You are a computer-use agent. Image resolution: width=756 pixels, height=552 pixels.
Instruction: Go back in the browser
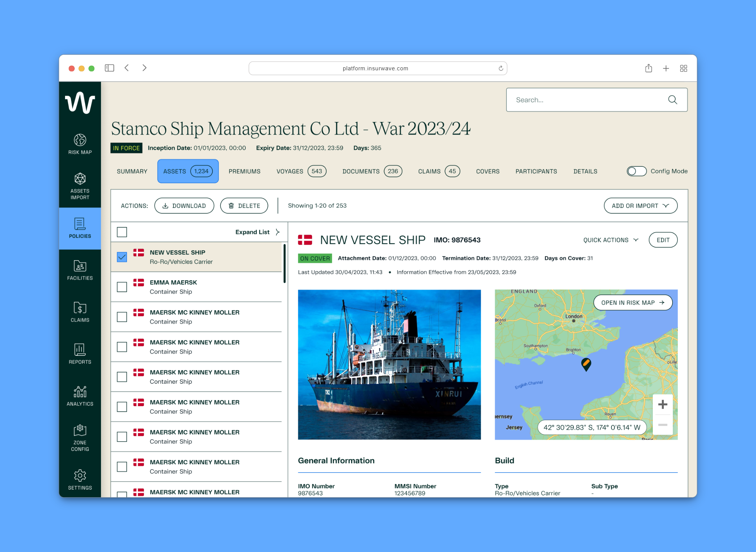(x=127, y=68)
